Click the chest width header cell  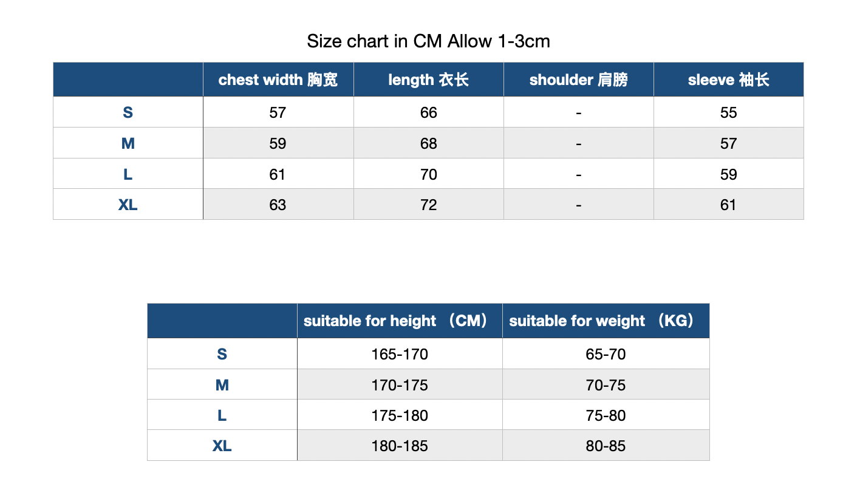(x=278, y=80)
